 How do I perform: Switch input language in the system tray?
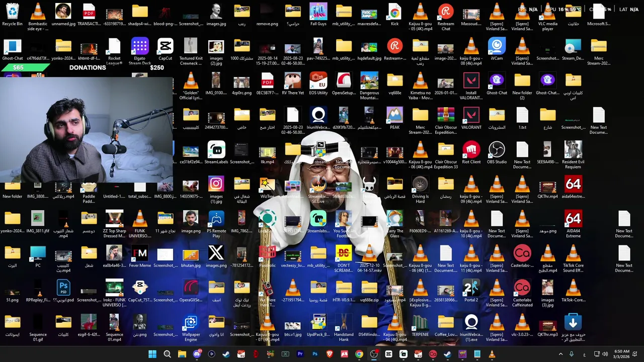584,354
